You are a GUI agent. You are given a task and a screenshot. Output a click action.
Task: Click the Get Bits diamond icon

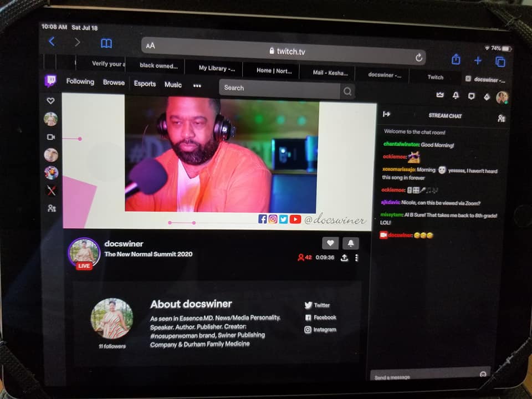point(487,96)
